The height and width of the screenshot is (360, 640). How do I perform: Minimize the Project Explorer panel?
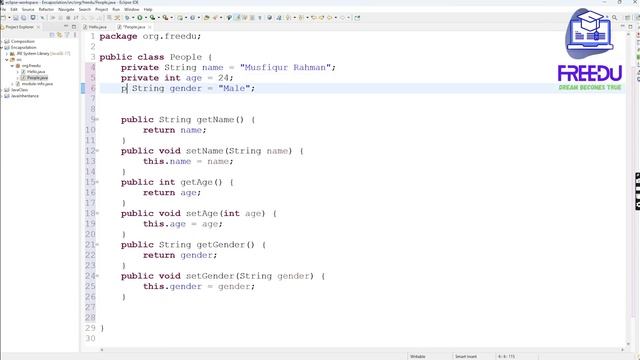(66, 27)
